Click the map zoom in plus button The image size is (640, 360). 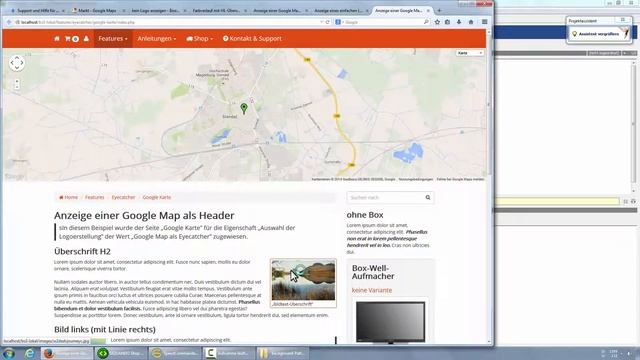[x=17, y=81]
